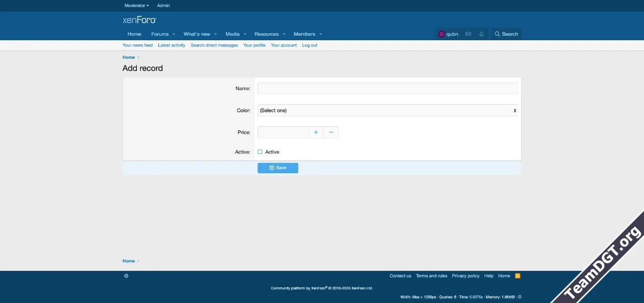The image size is (644, 303).
Task: Expand the Resources submenu arrow
Action: pyautogui.click(x=284, y=34)
